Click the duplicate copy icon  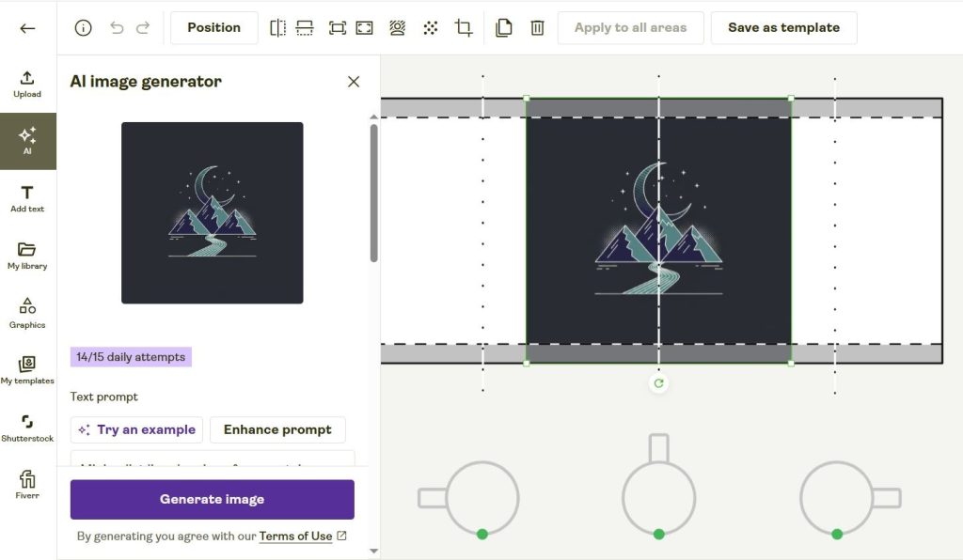pos(504,28)
